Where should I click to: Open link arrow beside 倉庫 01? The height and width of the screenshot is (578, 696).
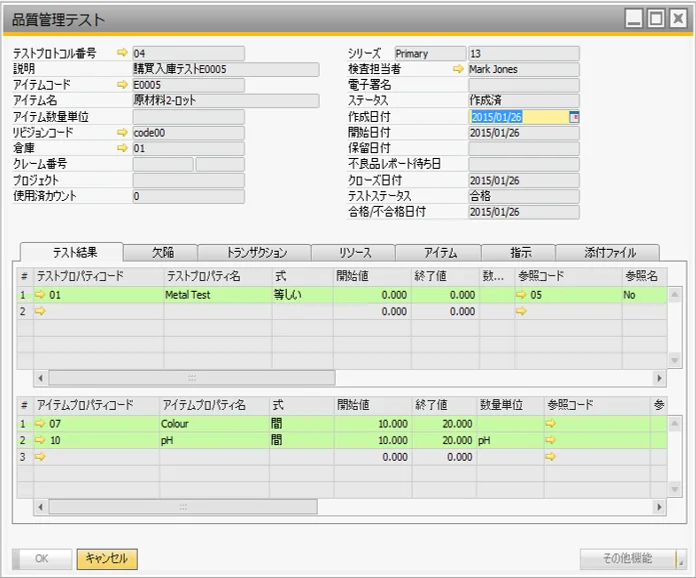[x=122, y=148]
